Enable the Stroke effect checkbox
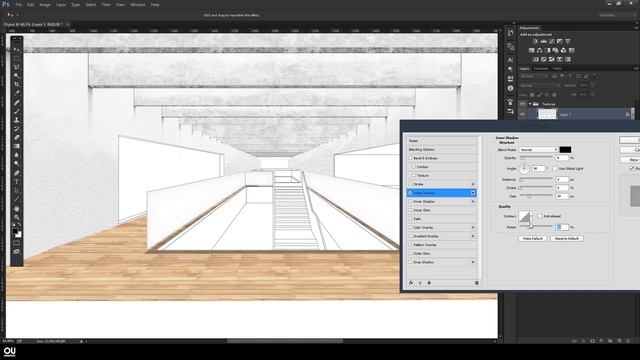 point(410,184)
